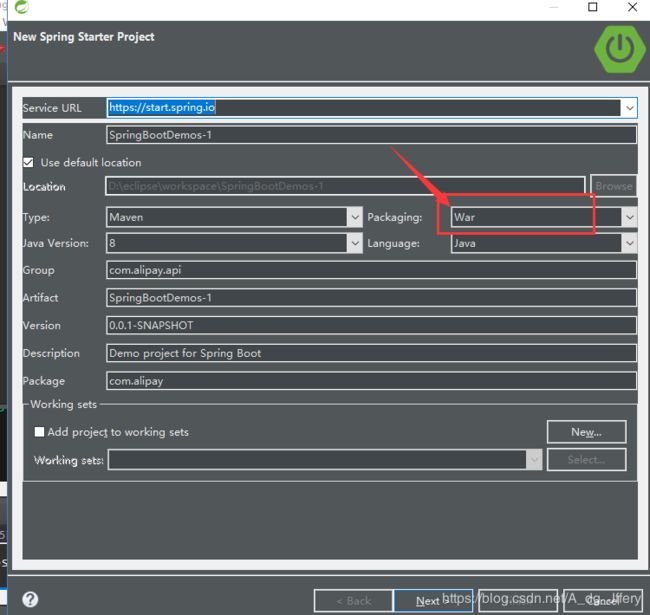This screenshot has width=650, height=615.
Task: Close the New Spring Starter Project dialog
Action: point(633,7)
